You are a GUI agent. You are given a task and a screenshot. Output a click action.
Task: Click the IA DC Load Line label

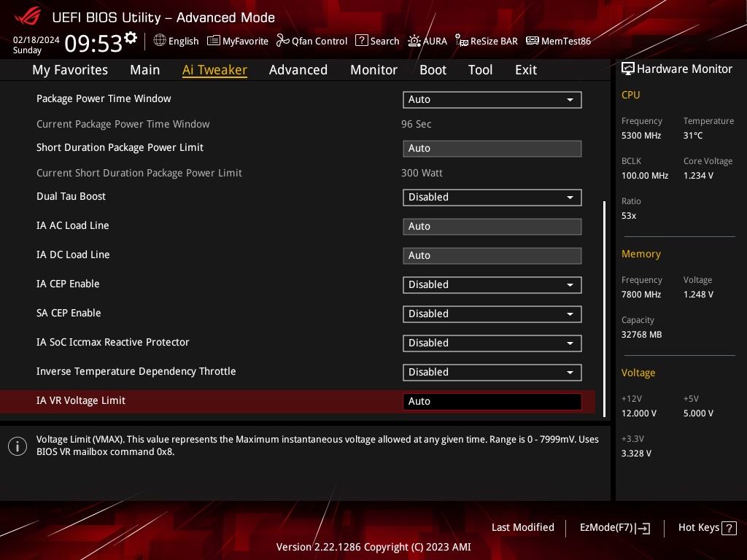(73, 254)
